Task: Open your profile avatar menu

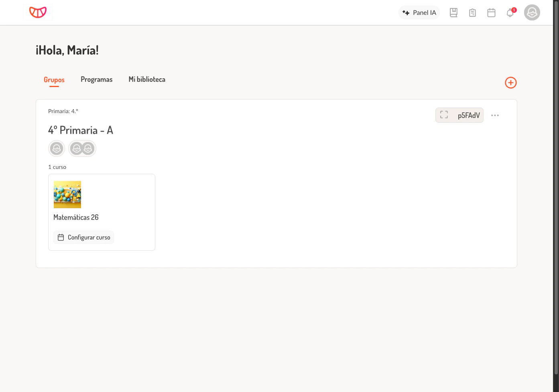Action: (532, 12)
